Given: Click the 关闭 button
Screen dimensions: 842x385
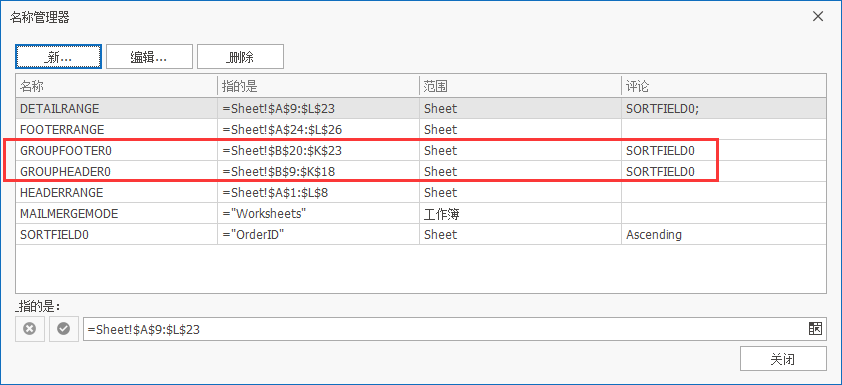Looking at the screenshot, I should (783, 359).
